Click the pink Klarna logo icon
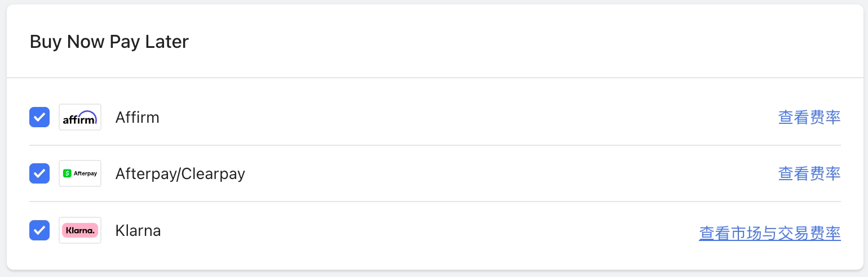This screenshot has width=868, height=277. pyautogui.click(x=80, y=230)
